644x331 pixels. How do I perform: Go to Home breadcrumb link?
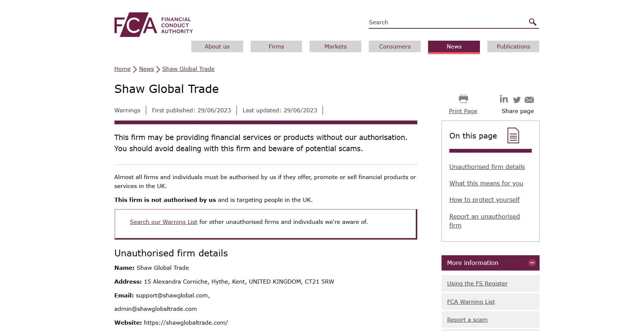point(122,69)
